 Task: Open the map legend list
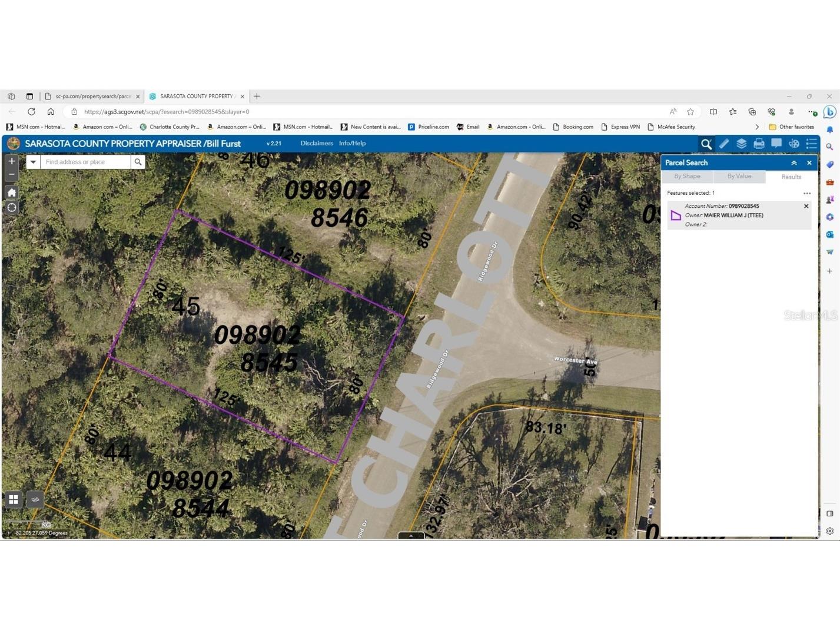tap(812, 143)
